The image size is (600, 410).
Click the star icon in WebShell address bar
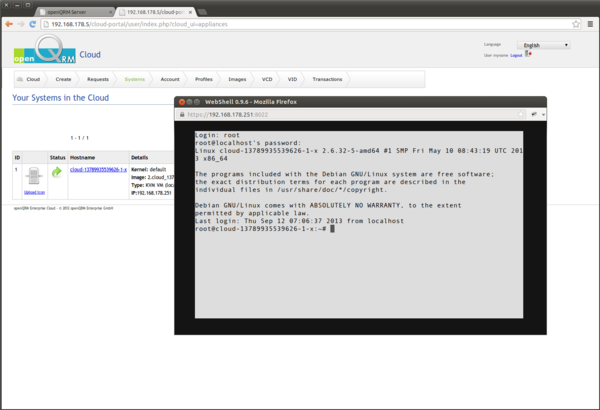click(x=521, y=114)
